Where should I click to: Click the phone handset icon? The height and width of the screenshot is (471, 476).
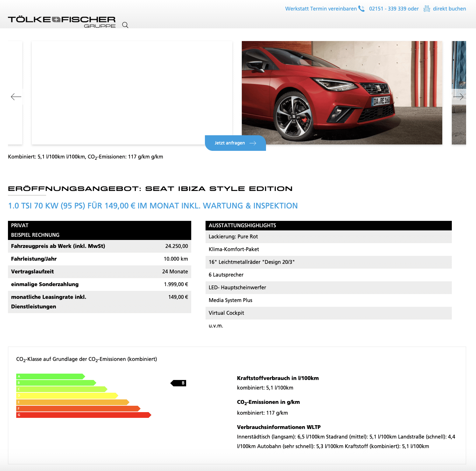[361, 9]
